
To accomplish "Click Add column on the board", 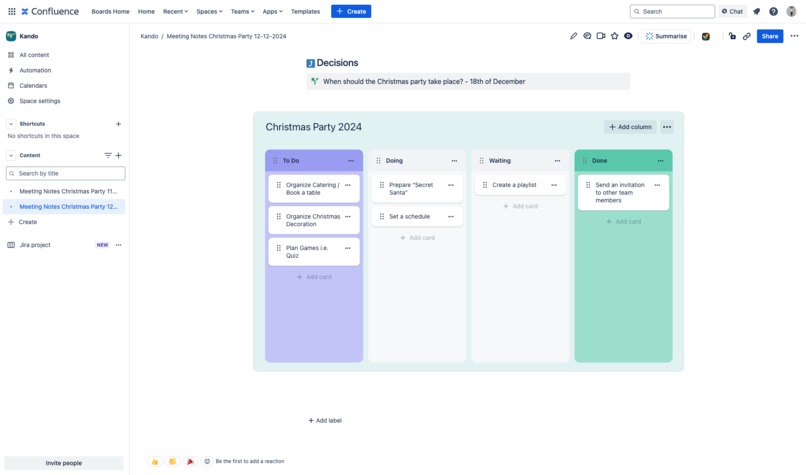I will tap(630, 127).
